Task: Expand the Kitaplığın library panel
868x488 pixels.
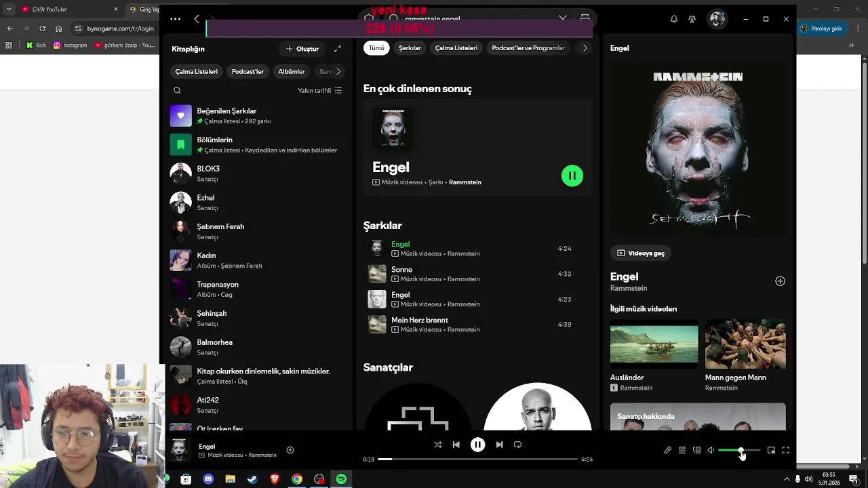Action: click(x=338, y=49)
